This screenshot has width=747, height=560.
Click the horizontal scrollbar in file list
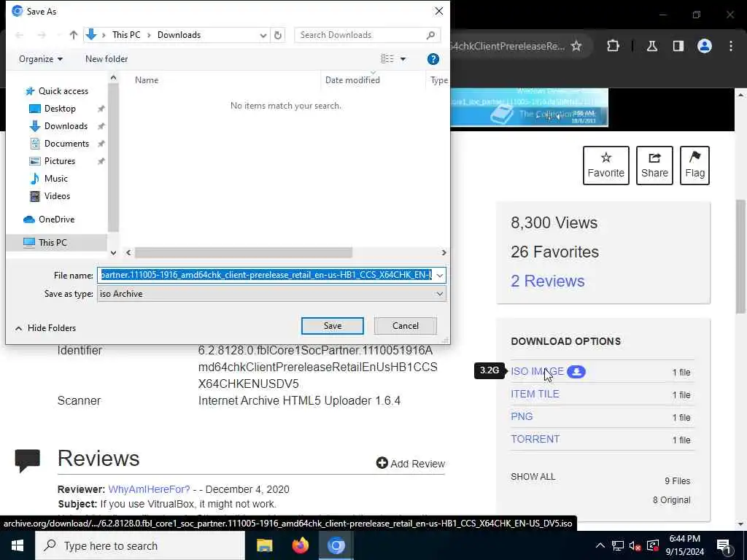click(x=243, y=252)
